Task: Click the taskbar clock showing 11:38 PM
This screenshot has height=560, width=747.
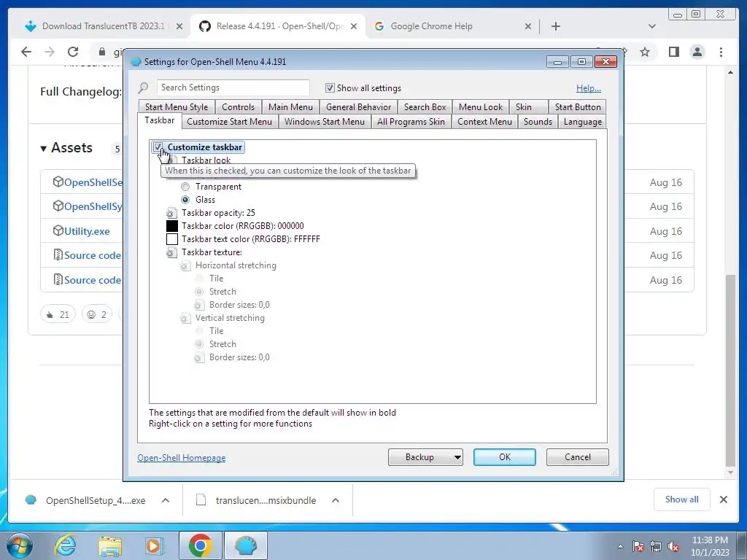Action: [x=710, y=546]
